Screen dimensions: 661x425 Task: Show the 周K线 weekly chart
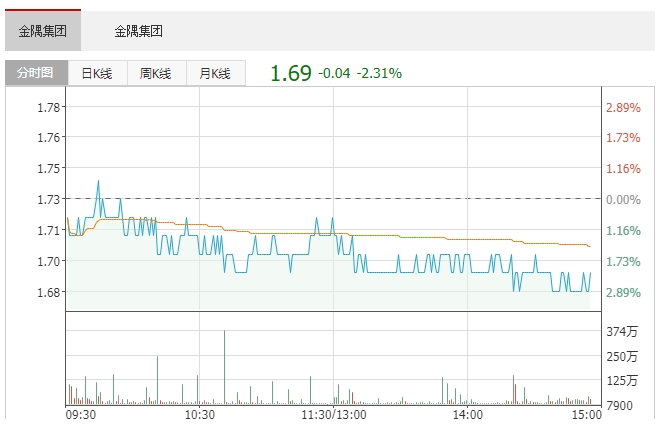coord(156,73)
